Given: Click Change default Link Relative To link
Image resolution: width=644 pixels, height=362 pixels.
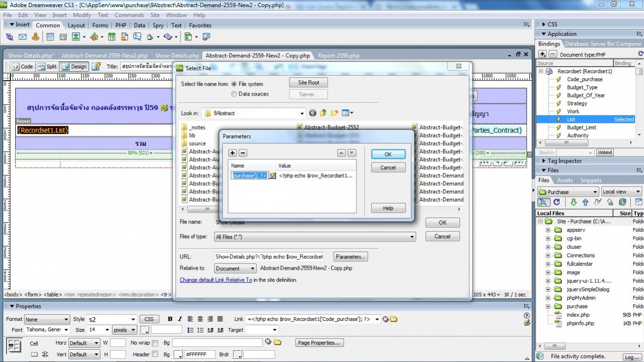Looking at the screenshot, I should pos(215,280).
